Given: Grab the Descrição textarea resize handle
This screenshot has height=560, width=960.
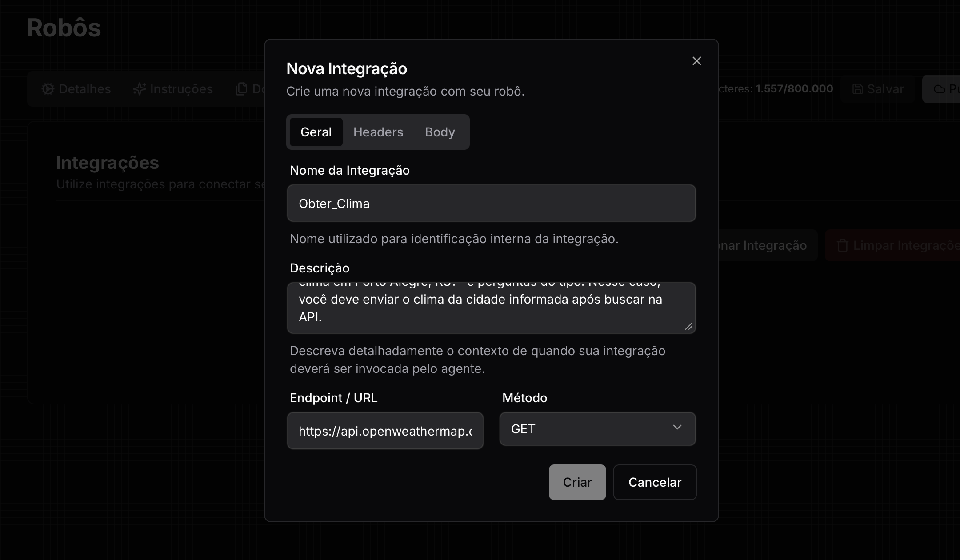Looking at the screenshot, I should point(688,327).
